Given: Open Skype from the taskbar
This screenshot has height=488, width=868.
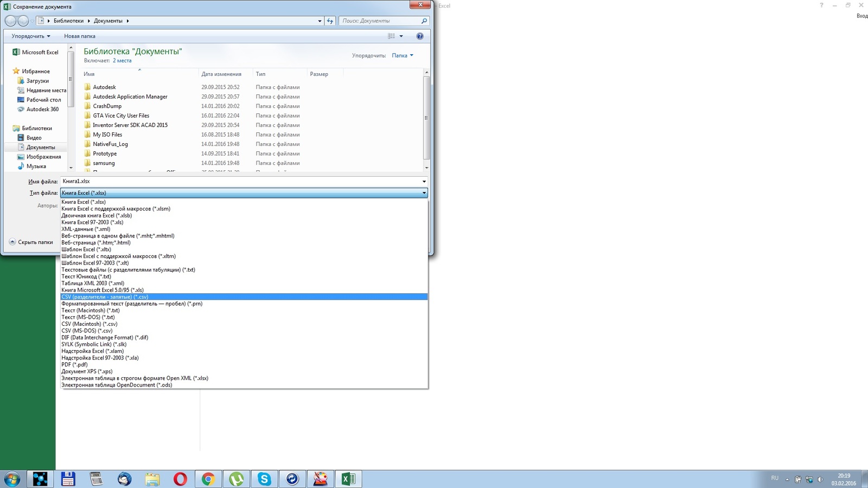Looking at the screenshot, I should click(x=264, y=479).
